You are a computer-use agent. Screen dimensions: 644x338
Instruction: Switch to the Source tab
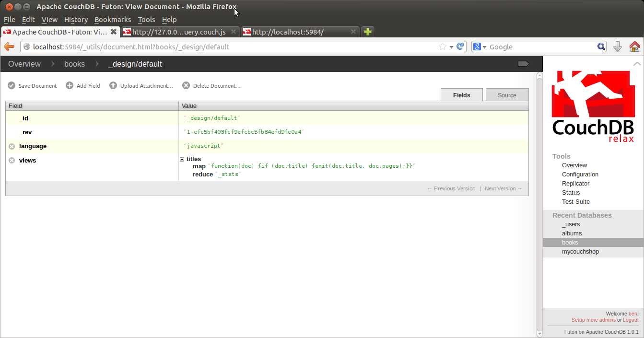(x=507, y=95)
